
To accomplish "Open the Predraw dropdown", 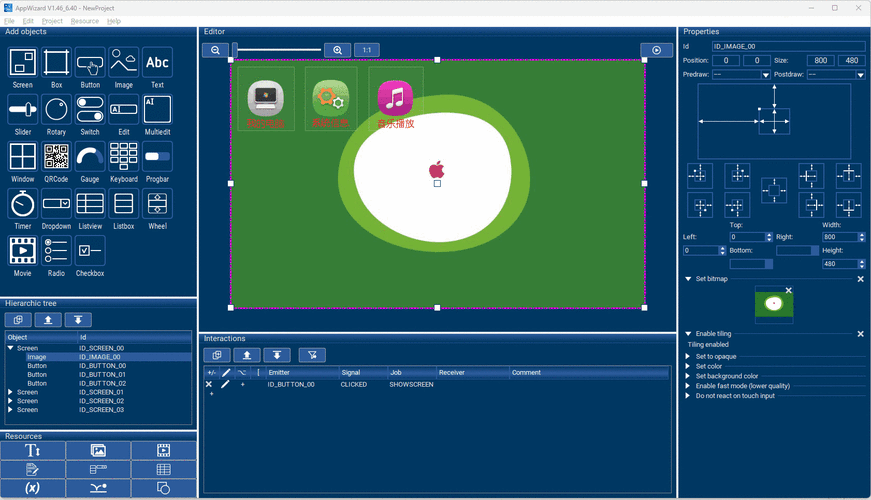I will [740, 75].
